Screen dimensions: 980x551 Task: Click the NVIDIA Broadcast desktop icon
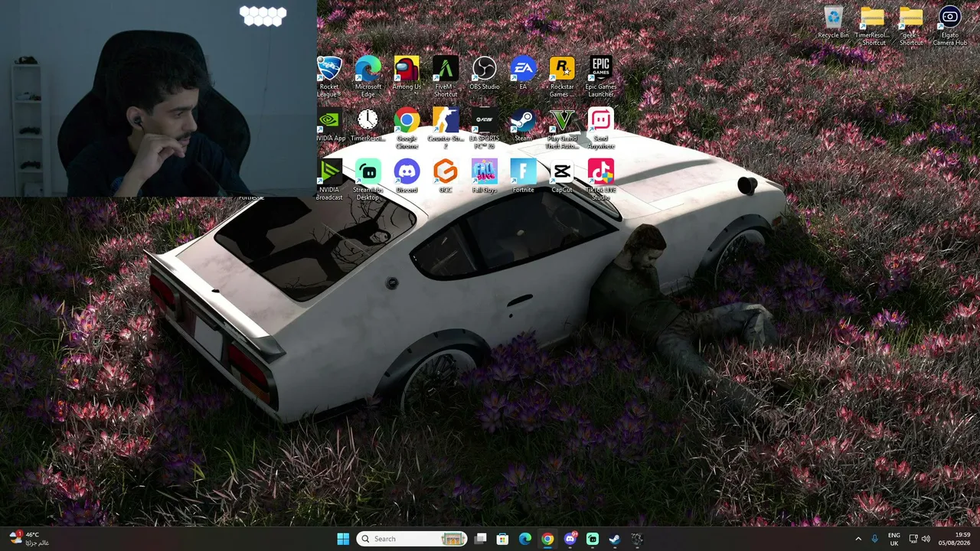point(329,179)
